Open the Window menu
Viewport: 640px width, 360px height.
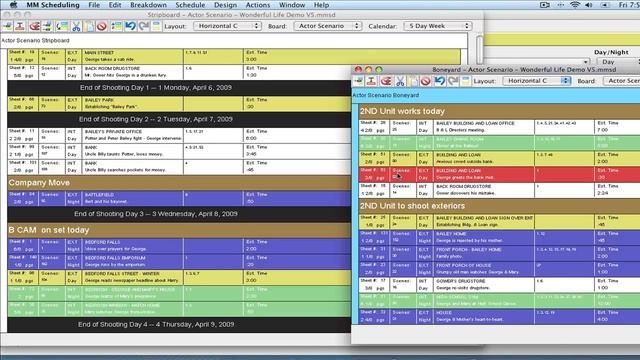pos(292,5)
